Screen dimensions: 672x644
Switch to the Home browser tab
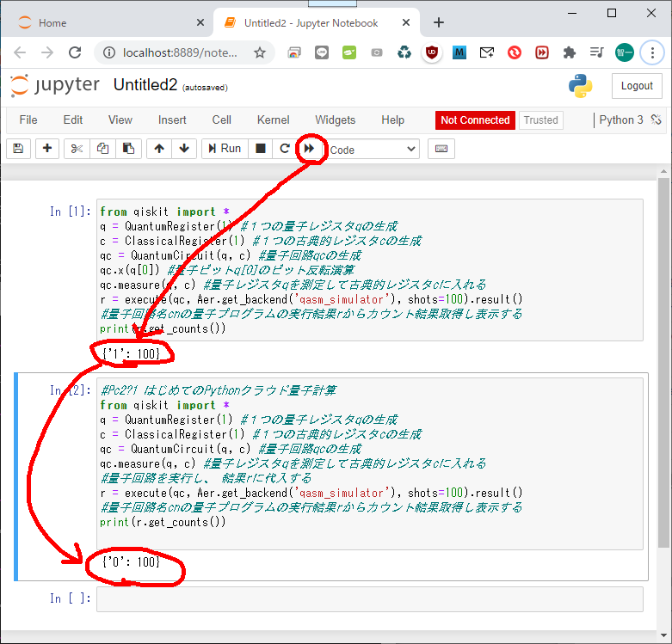[x=52, y=23]
